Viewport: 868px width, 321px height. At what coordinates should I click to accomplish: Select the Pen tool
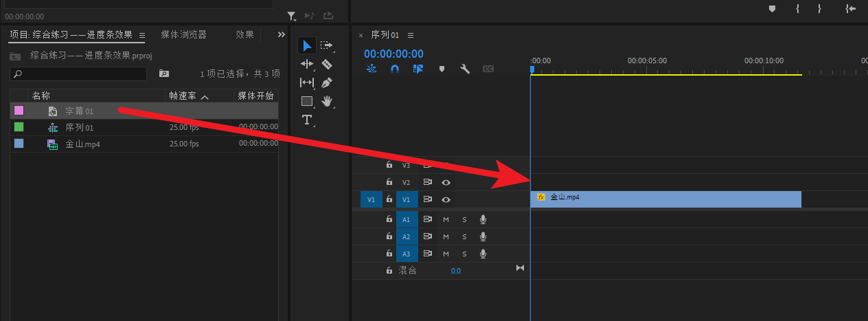pyautogui.click(x=327, y=82)
